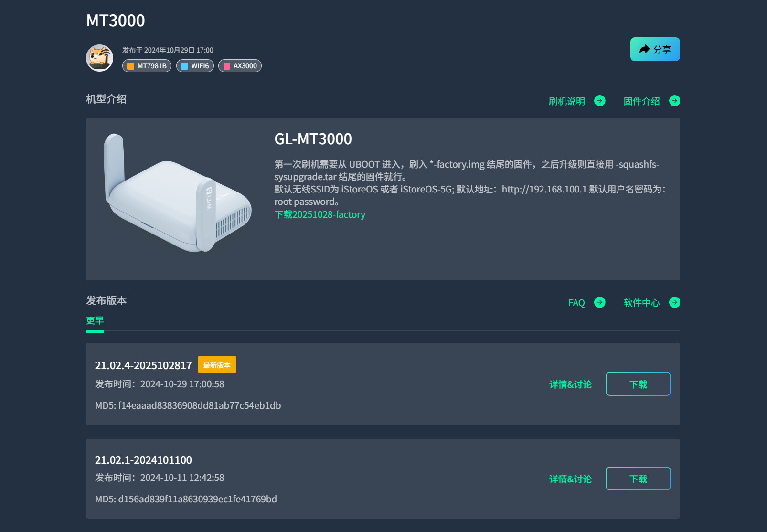Click the 下载20251028-factory link
This screenshot has width=767, height=532.
(x=320, y=214)
